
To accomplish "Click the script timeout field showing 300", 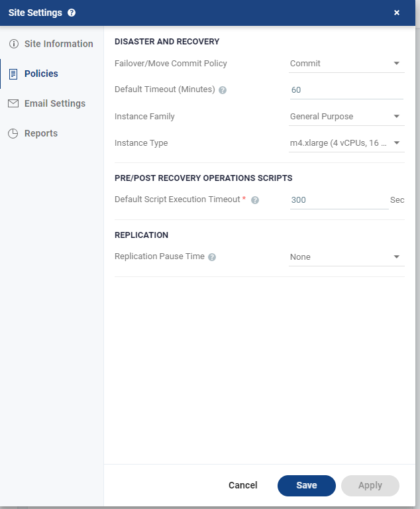I will pos(339,200).
